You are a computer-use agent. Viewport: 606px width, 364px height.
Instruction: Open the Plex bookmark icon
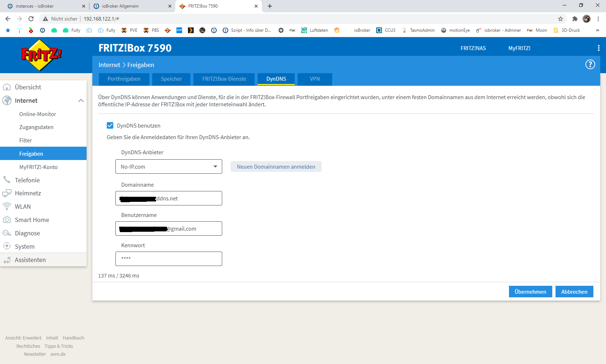click(x=191, y=30)
